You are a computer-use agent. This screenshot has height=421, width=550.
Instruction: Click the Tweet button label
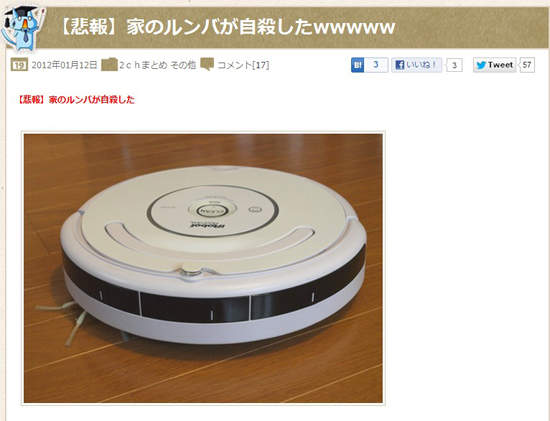501,65
